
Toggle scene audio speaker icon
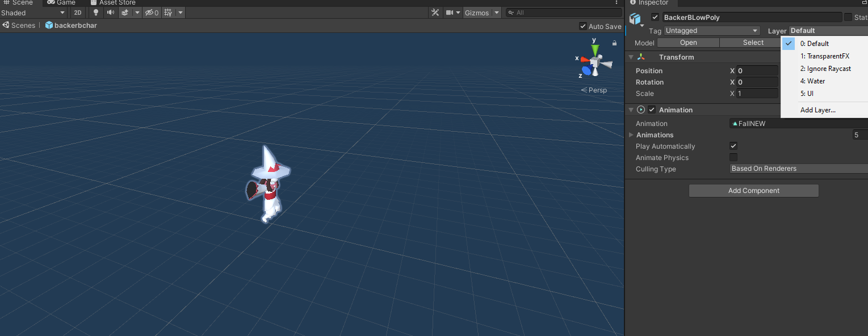pos(111,12)
